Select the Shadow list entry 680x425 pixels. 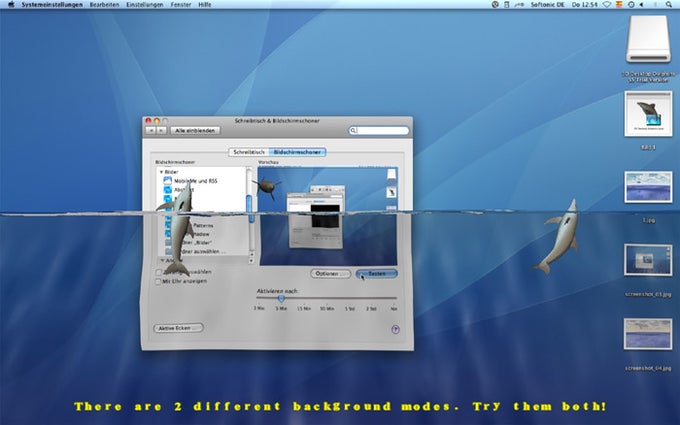pyautogui.click(x=202, y=234)
